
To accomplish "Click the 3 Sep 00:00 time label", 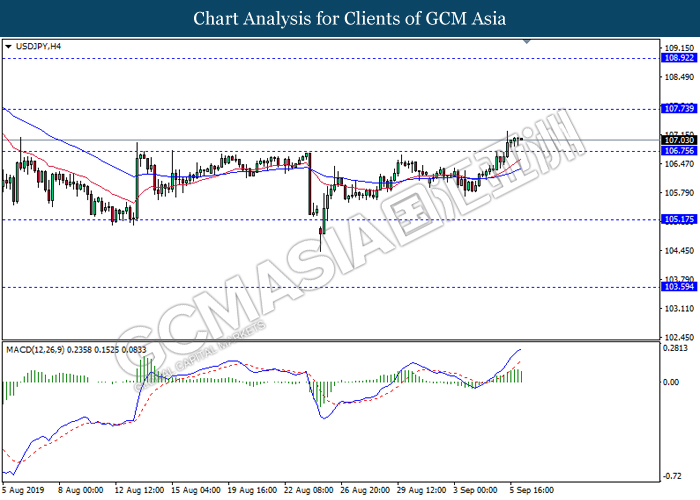I will [x=475, y=490].
